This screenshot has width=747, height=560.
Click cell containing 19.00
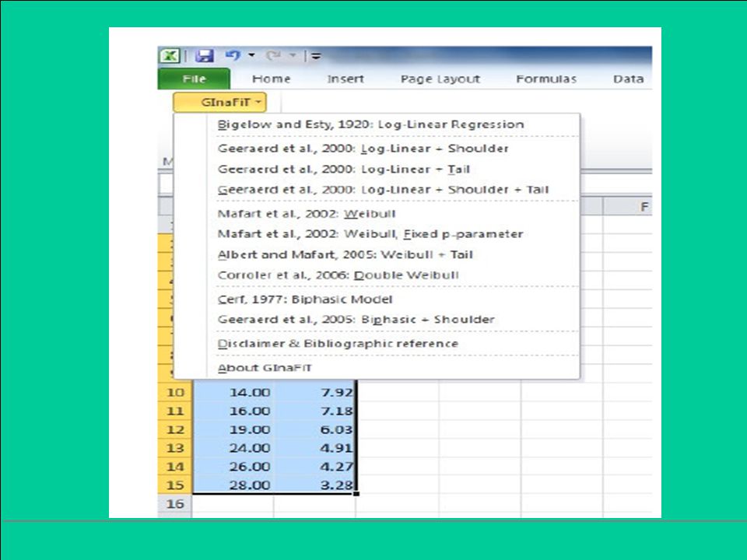tap(233, 429)
